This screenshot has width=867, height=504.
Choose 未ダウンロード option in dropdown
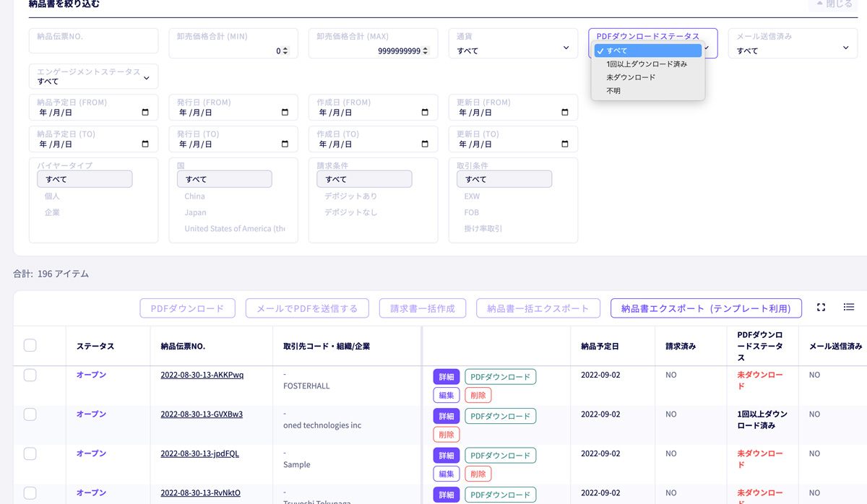pyautogui.click(x=648, y=77)
